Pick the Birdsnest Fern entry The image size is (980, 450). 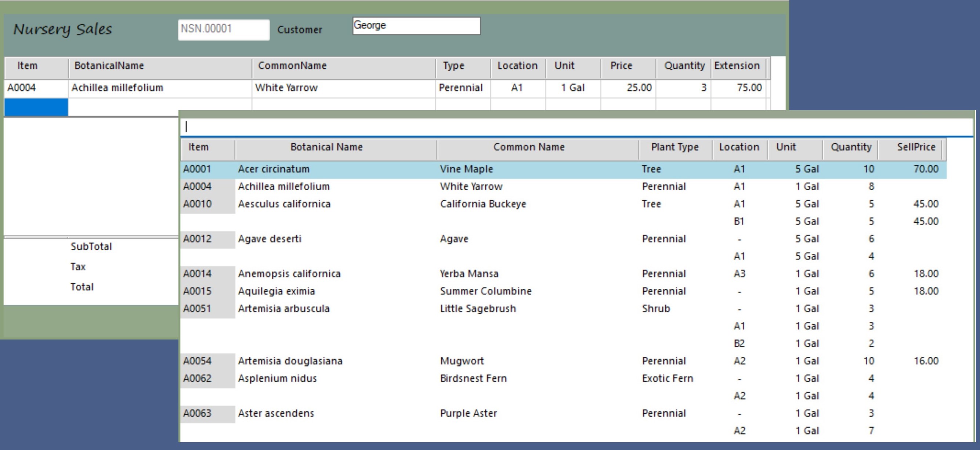[x=473, y=378]
